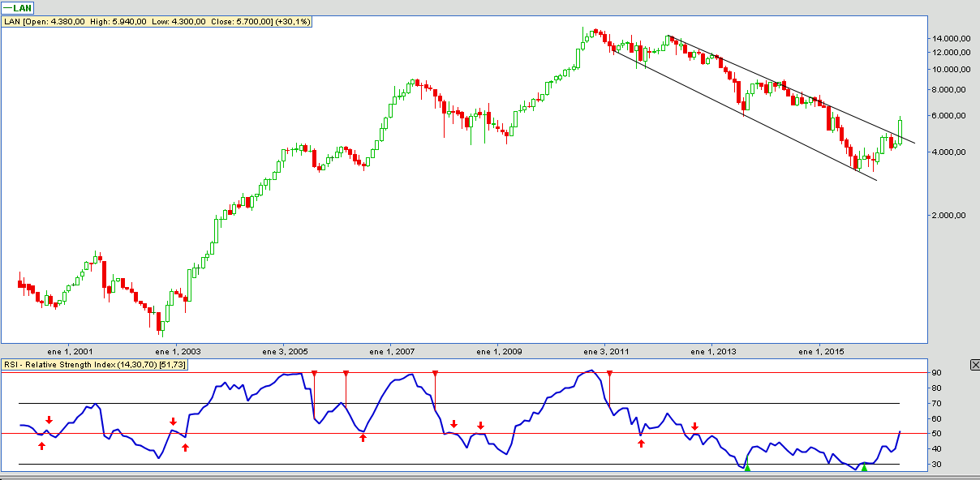The height and width of the screenshot is (480, 980).
Task: Click the 'ene 1, 2015' date label
Action: tap(819, 352)
